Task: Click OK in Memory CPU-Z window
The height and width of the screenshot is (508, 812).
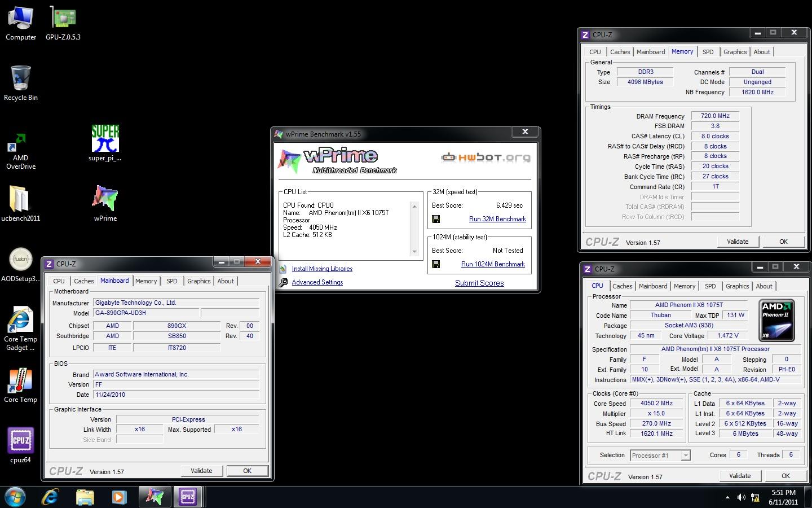Action: pos(783,242)
